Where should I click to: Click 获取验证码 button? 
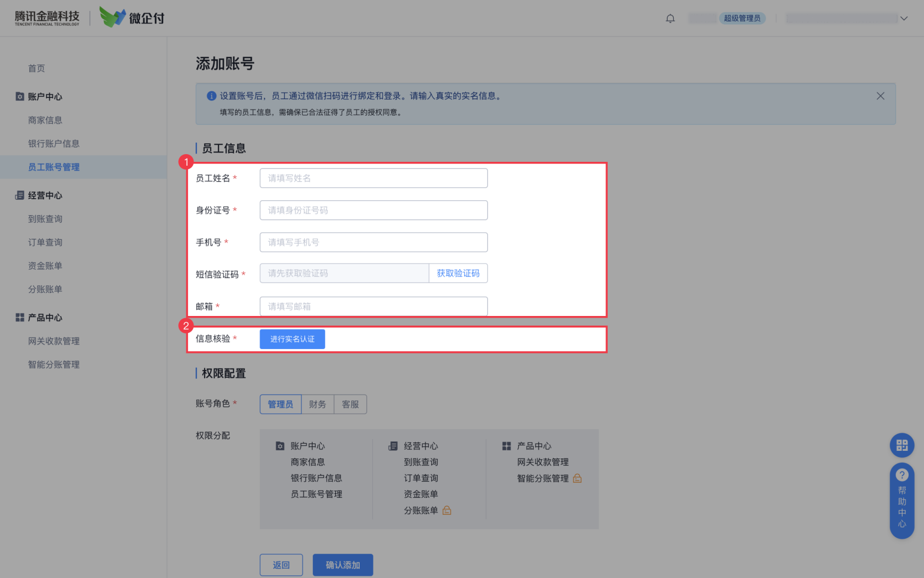(458, 273)
